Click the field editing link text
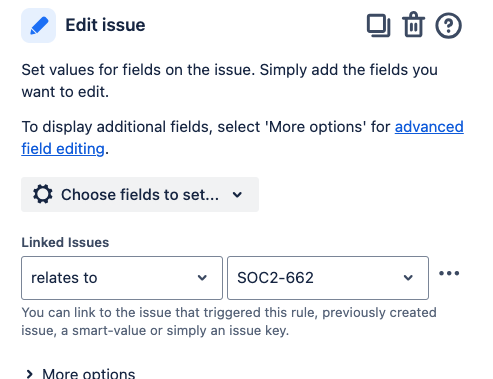This screenshot has height=379, width=493. coord(63,149)
